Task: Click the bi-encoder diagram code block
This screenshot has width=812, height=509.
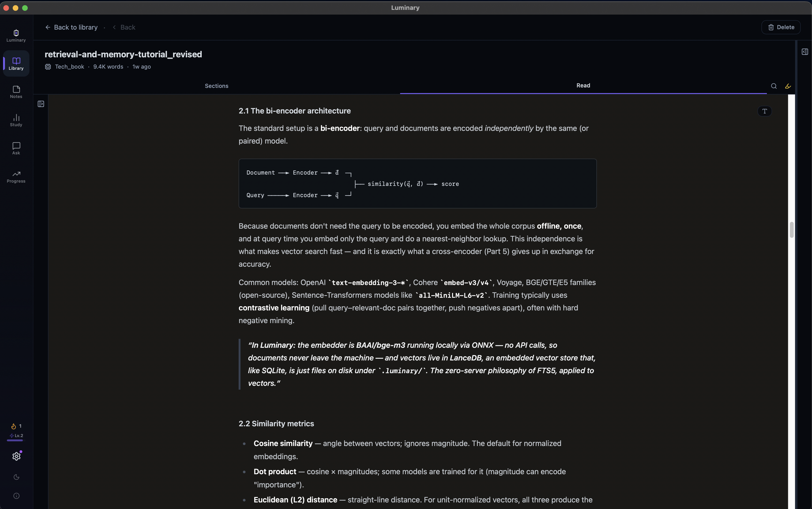Action: 417,184
